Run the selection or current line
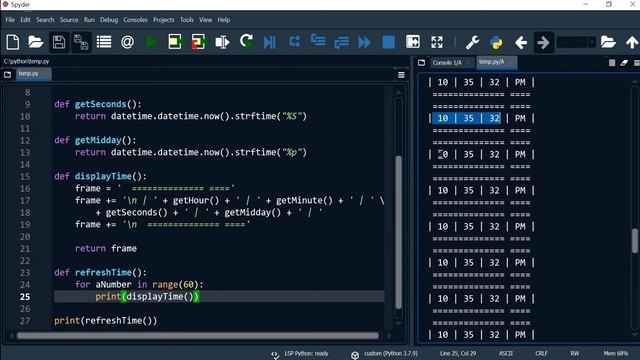Image resolution: width=640 pixels, height=360 pixels. [x=222, y=42]
